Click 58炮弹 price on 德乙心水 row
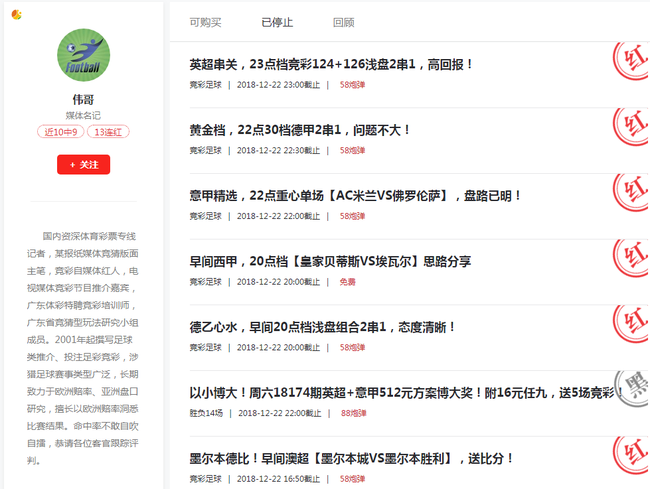Image resolution: width=650 pixels, height=489 pixels. point(352,347)
